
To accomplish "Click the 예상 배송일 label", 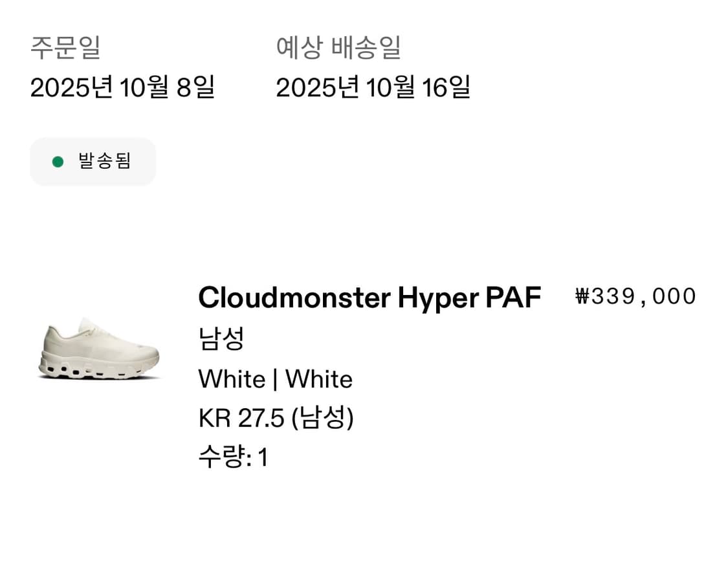I will coord(338,48).
